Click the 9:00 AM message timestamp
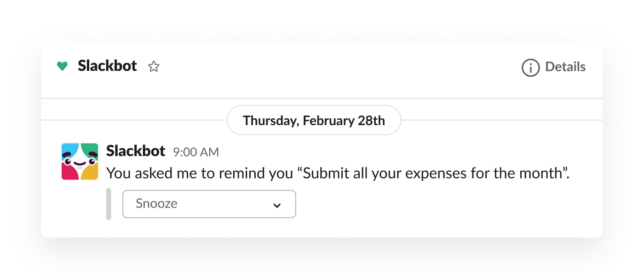The height and width of the screenshot is (278, 644). 196,152
